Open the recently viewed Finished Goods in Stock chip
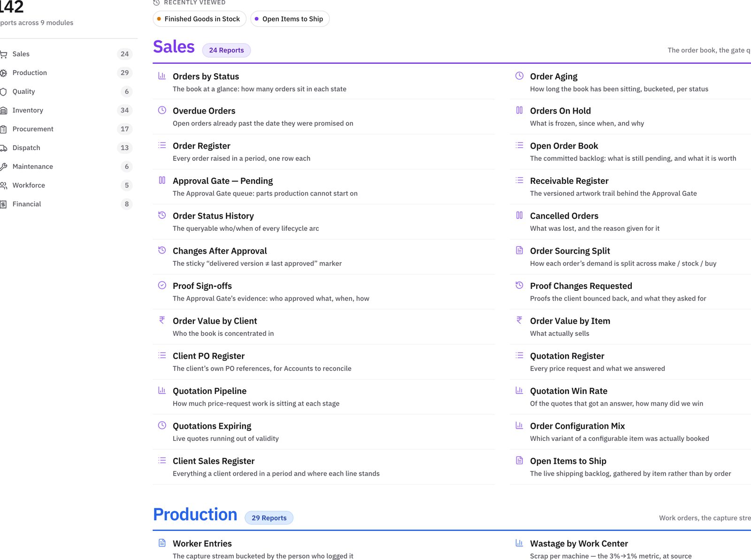This screenshot has height=560, width=751. [x=199, y=19]
